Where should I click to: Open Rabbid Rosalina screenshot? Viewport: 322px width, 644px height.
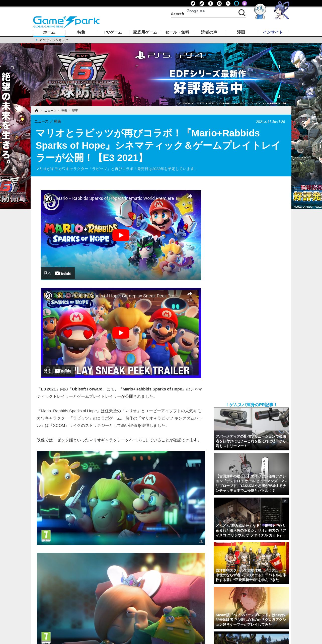point(121,598)
